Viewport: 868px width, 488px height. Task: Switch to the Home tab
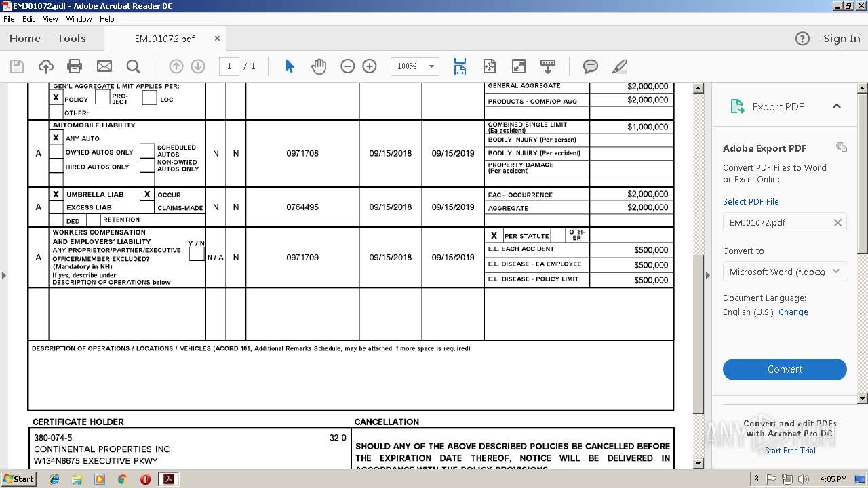pyautogui.click(x=25, y=39)
